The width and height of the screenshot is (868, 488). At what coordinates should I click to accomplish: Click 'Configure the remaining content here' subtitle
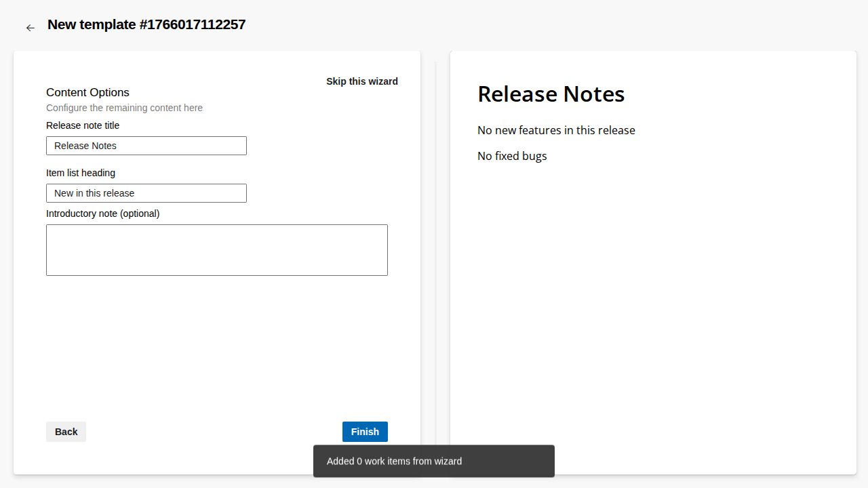124,108
